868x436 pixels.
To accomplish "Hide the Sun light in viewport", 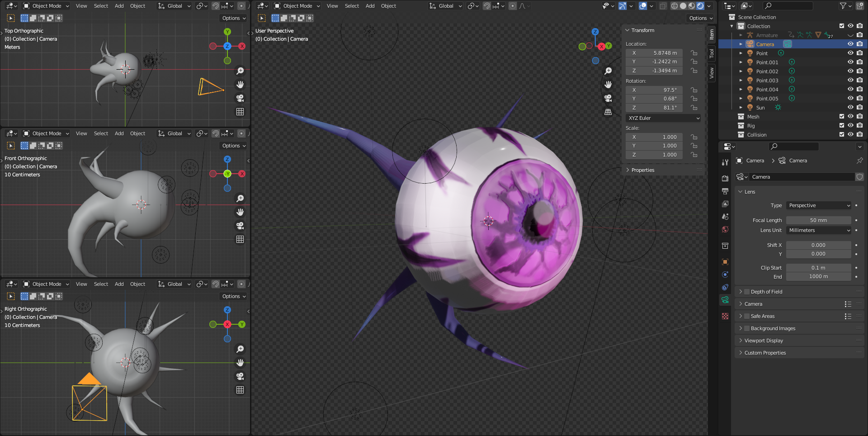I will [850, 108].
